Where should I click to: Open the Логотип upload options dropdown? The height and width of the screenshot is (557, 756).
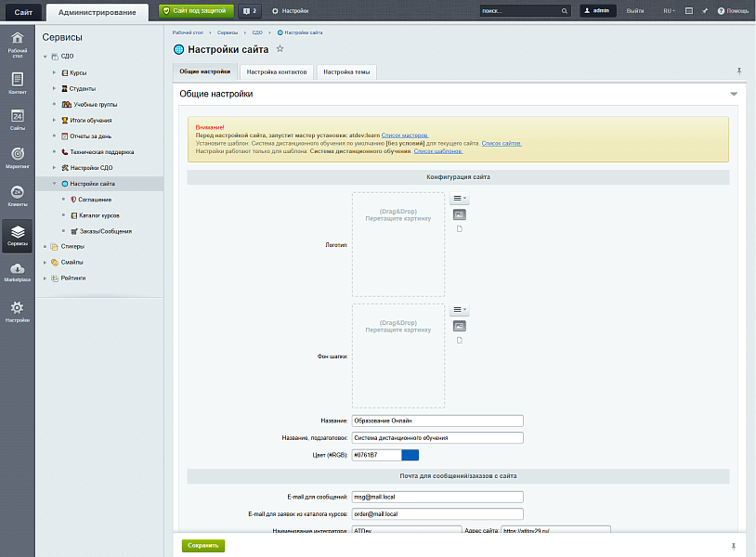[x=459, y=199]
